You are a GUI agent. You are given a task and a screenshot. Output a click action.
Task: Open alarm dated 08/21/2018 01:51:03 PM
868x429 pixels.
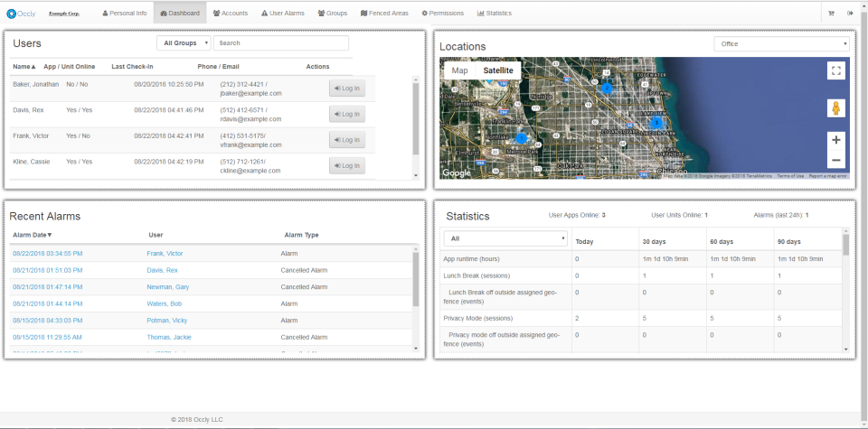pyautogui.click(x=48, y=270)
